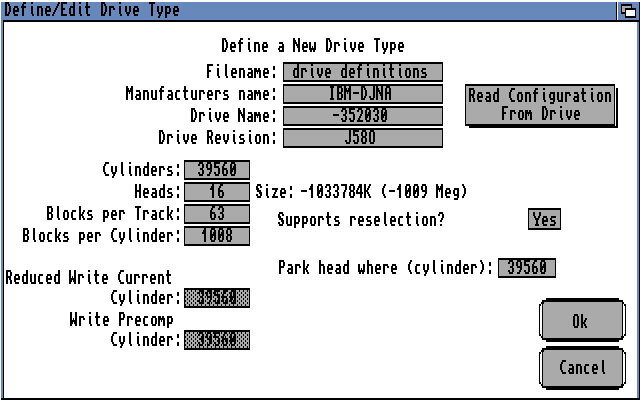Confirm with the Ok button
Image resolution: width=640 pixels, height=400 pixels.
click(582, 321)
